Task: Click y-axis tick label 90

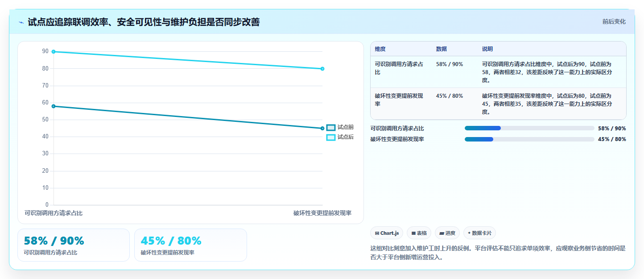Action: (x=45, y=51)
